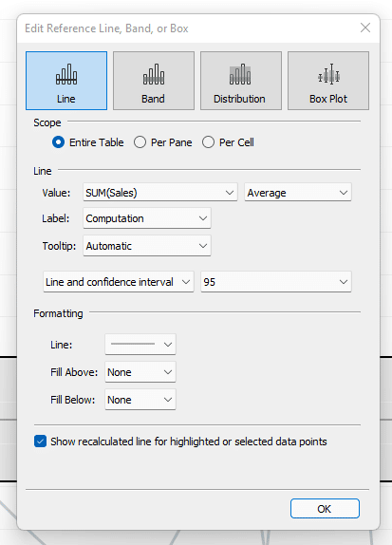Close the Edit Reference Line dialog

(x=365, y=28)
